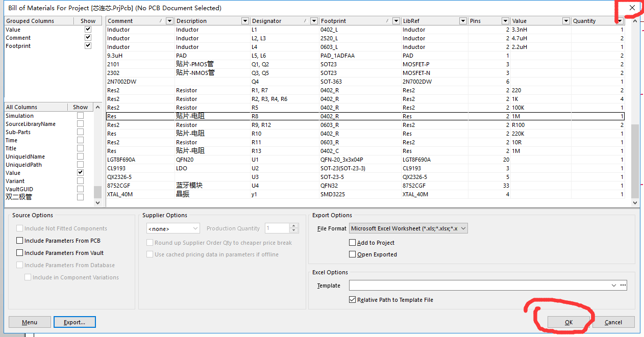Select the CL9193 LDO row
644x337 pixels.
click(365, 168)
